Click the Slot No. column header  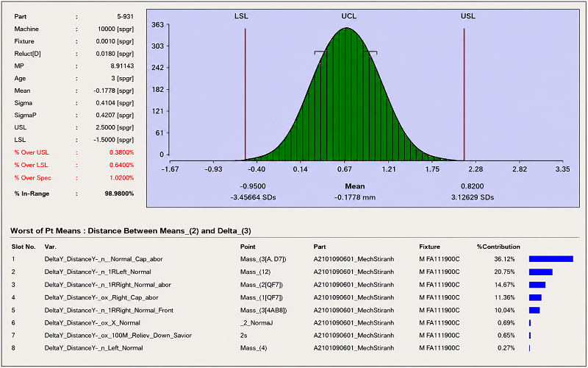point(24,247)
